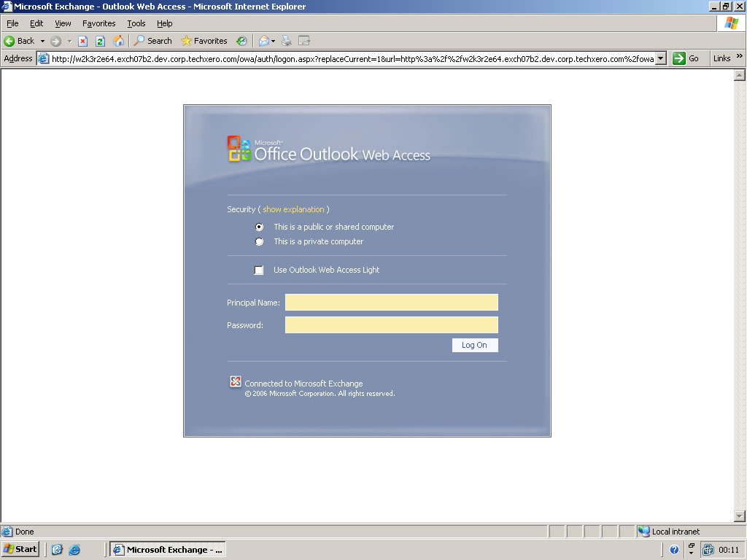Screen dimensions: 747x560
Task: Open the History toolbar icon
Action: 241,41
